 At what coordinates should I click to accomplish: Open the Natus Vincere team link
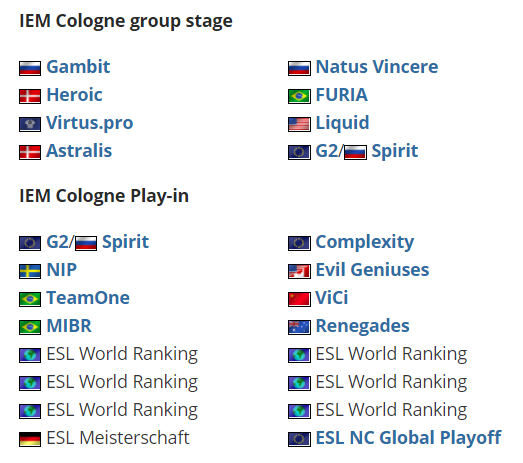[x=377, y=67]
